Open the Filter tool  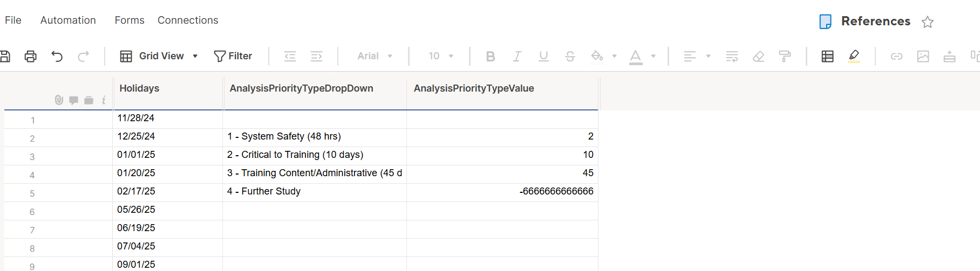point(233,56)
